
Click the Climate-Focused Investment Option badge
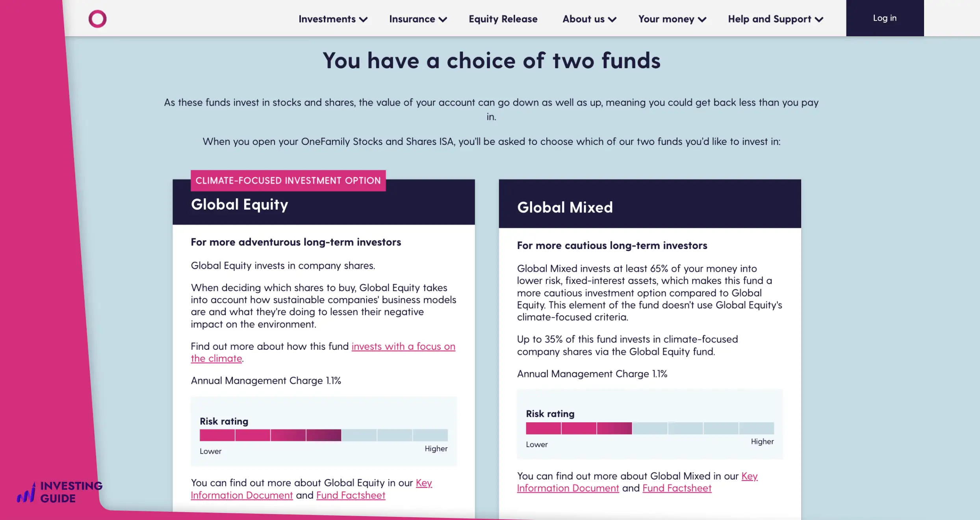coord(288,180)
